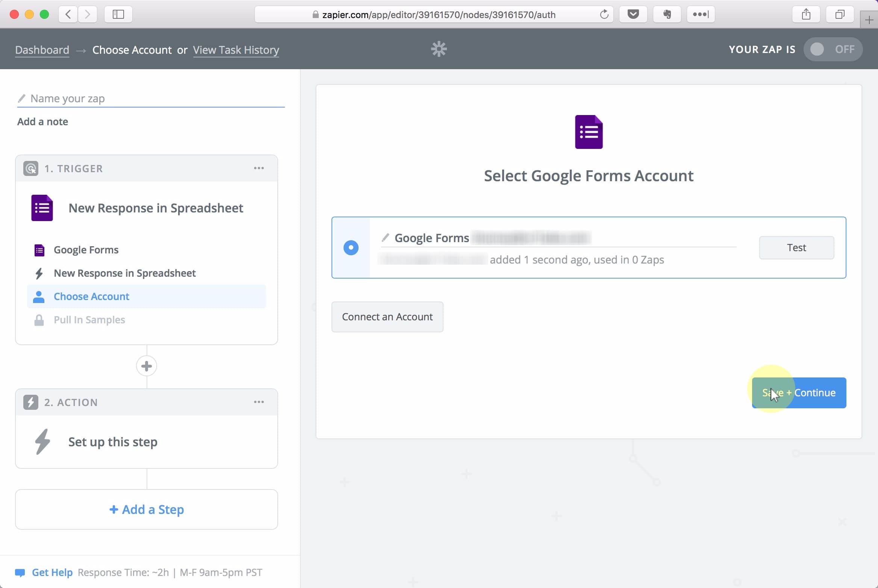Click Add a note
The width and height of the screenshot is (878, 588).
(x=42, y=122)
